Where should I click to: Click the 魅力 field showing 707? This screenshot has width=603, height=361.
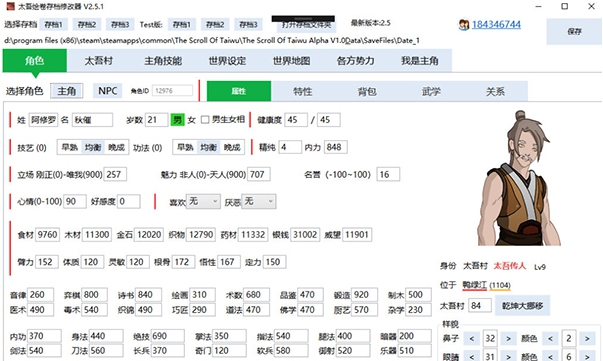(259, 175)
